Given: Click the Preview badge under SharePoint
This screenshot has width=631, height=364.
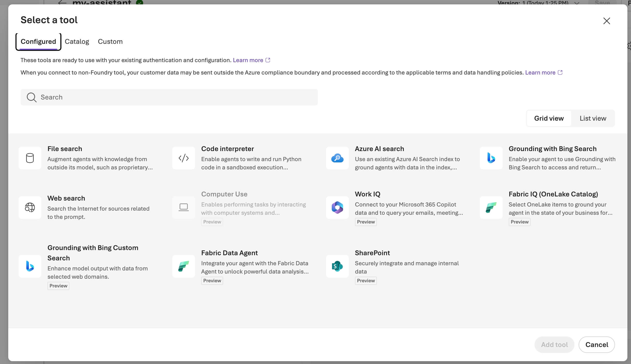Looking at the screenshot, I should click(366, 281).
